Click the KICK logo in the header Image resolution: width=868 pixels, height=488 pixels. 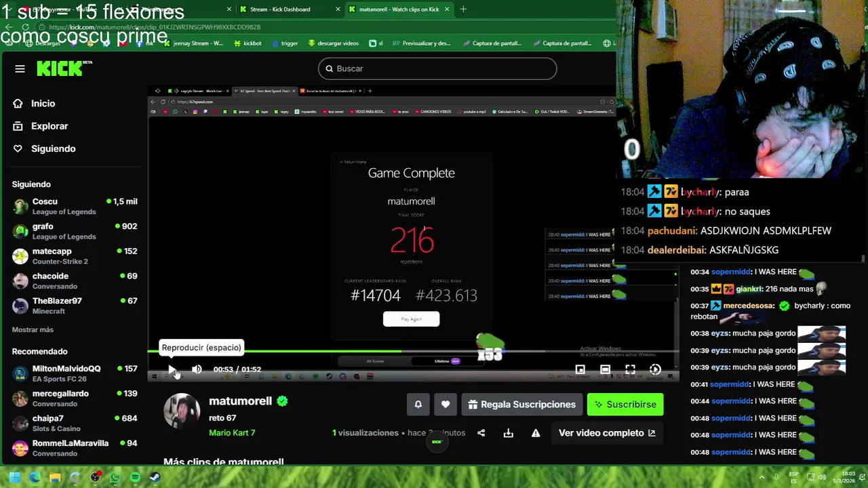click(x=64, y=68)
